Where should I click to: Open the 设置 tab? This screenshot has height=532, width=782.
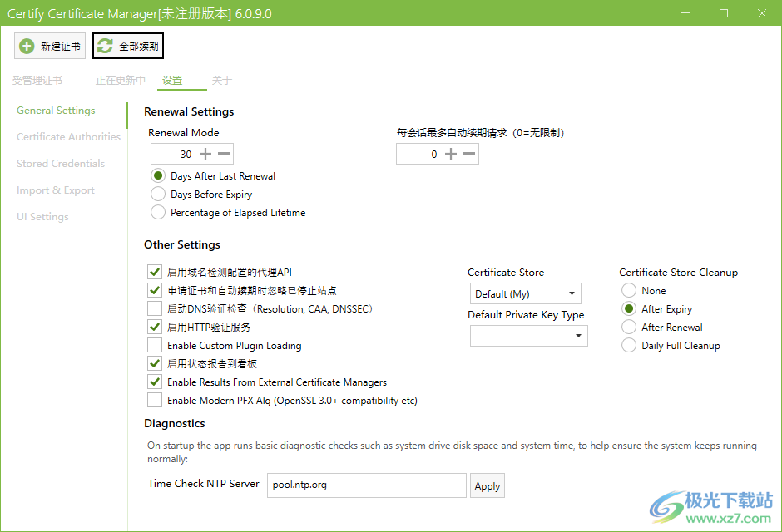[x=172, y=80]
